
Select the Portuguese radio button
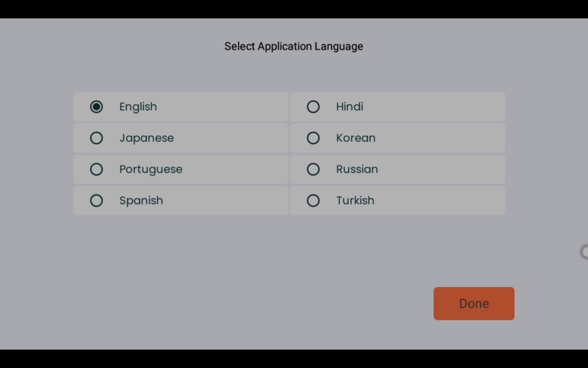[96, 169]
